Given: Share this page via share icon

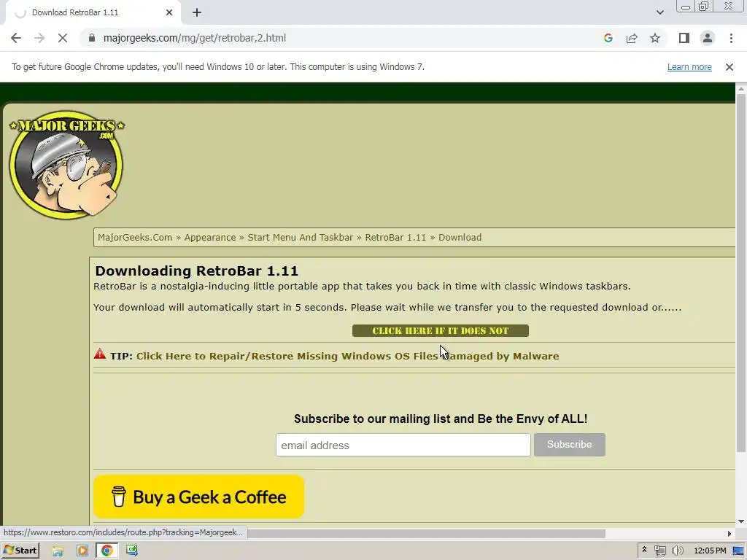Looking at the screenshot, I should (632, 38).
